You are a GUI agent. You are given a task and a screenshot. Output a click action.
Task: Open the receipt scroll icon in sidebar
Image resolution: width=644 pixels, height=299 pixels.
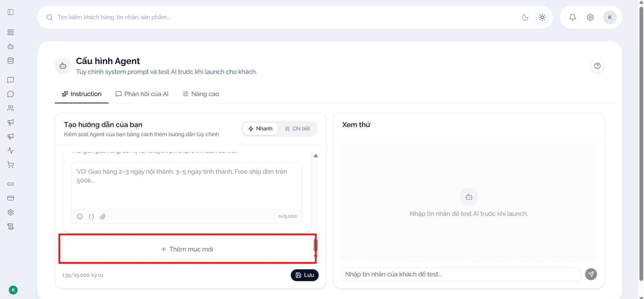11,226
